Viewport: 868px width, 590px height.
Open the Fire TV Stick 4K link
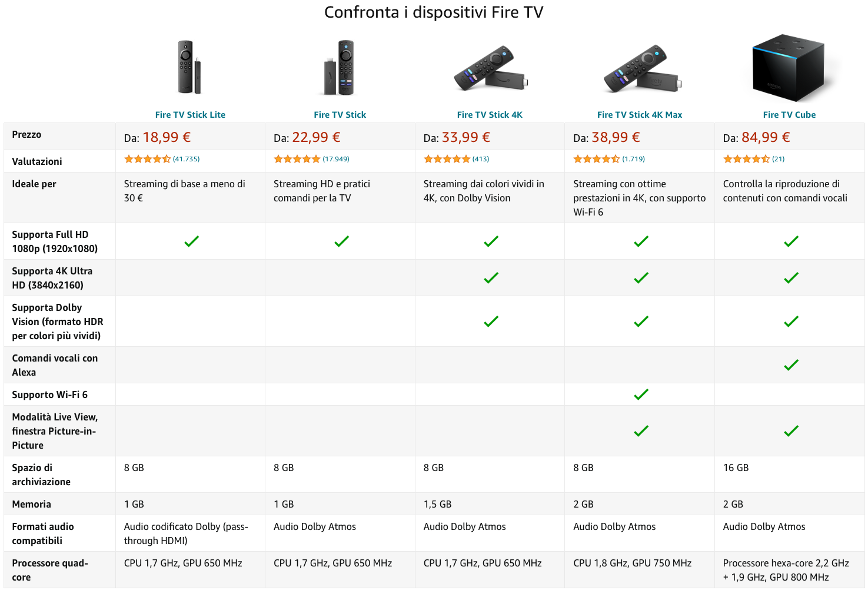pos(490,115)
